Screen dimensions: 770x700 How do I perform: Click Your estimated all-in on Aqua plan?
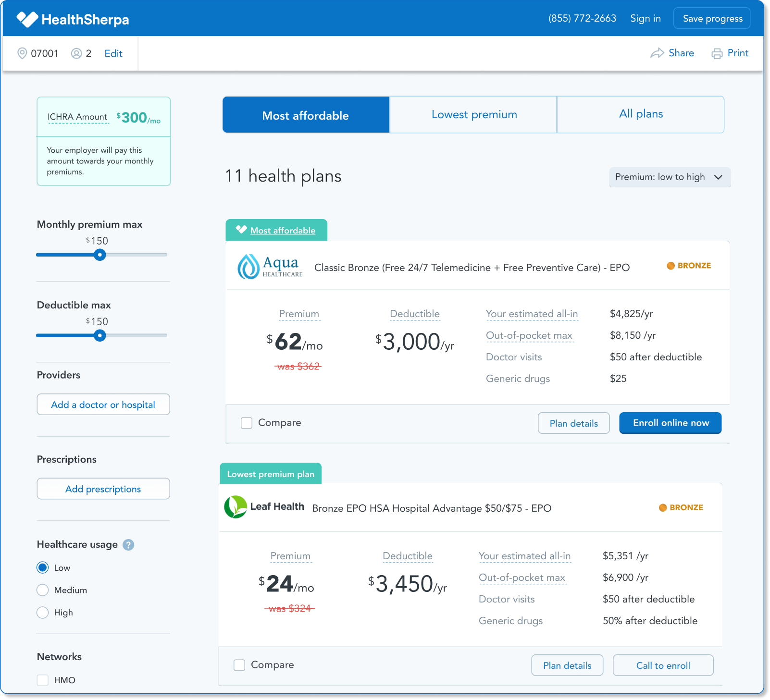tap(532, 314)
